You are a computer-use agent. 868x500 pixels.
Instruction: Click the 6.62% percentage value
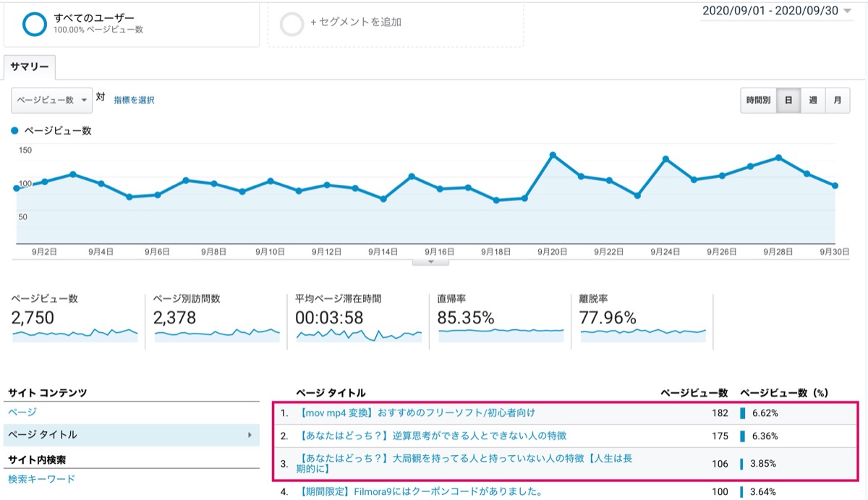(764, 413)
